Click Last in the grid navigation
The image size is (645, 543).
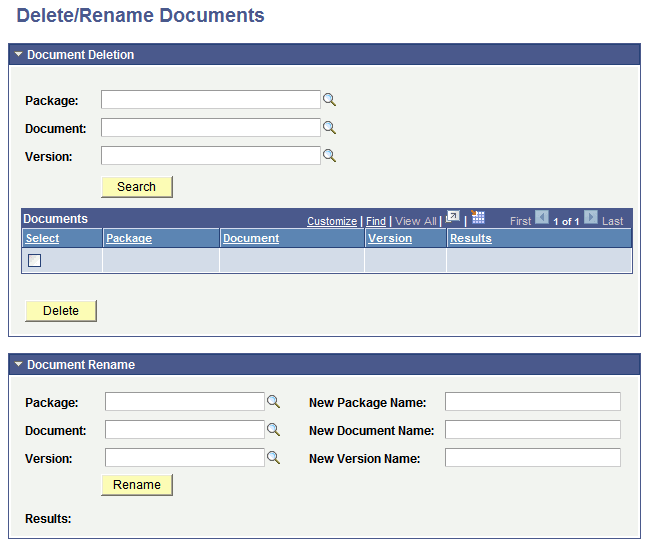613,221
